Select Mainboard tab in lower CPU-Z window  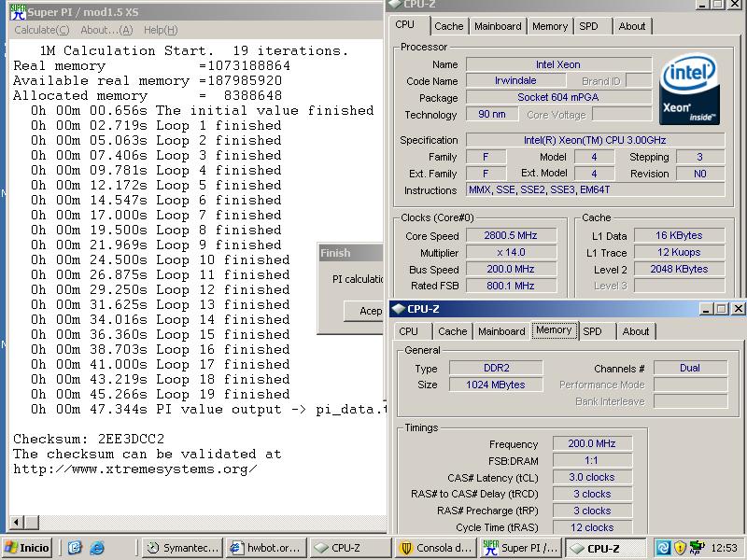click(501, 331)
